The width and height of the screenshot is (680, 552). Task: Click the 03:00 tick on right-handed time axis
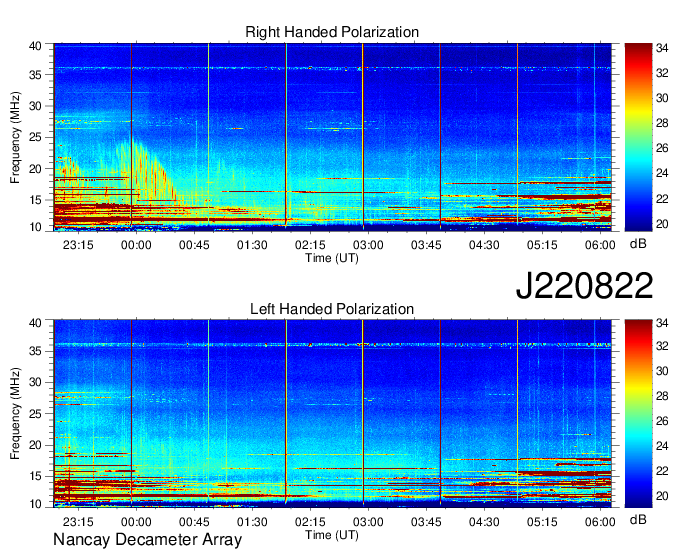368,245
